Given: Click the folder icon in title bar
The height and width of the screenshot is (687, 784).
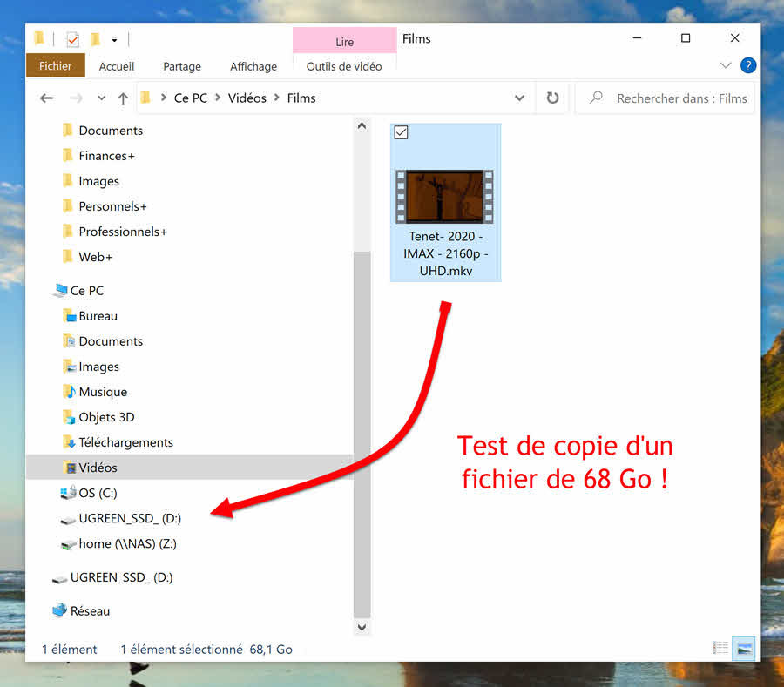Looking at the screenshot, I should point(39,38).
